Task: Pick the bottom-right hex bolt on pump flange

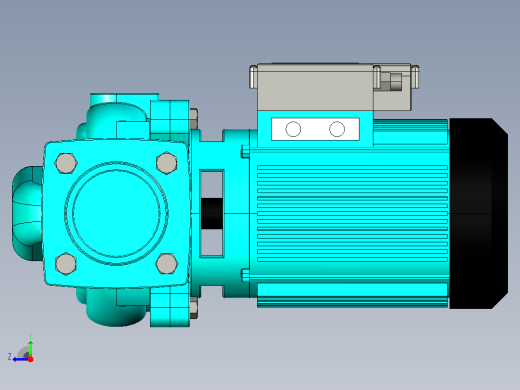Action: coord(166,263)
